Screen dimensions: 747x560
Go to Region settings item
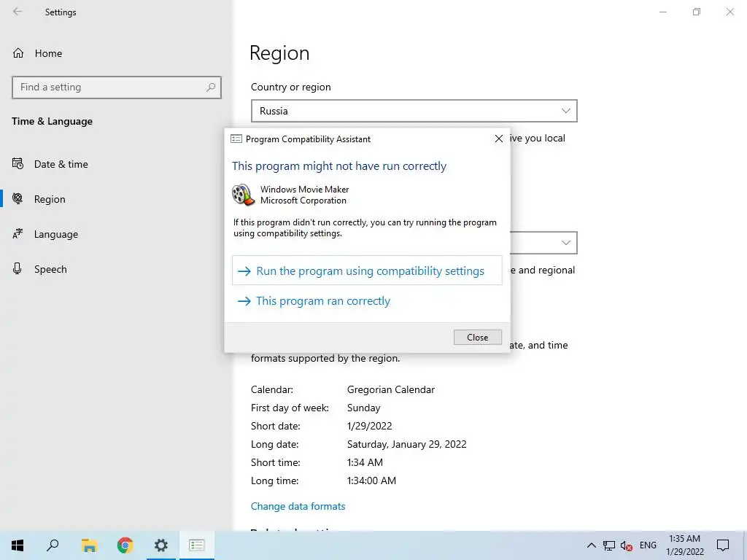(50, 199)
